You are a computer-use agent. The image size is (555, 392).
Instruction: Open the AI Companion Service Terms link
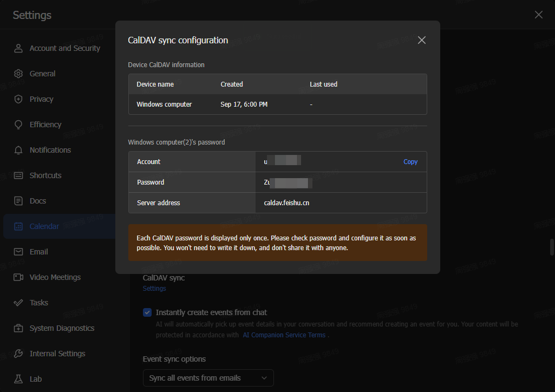click(x=284, y=335)
